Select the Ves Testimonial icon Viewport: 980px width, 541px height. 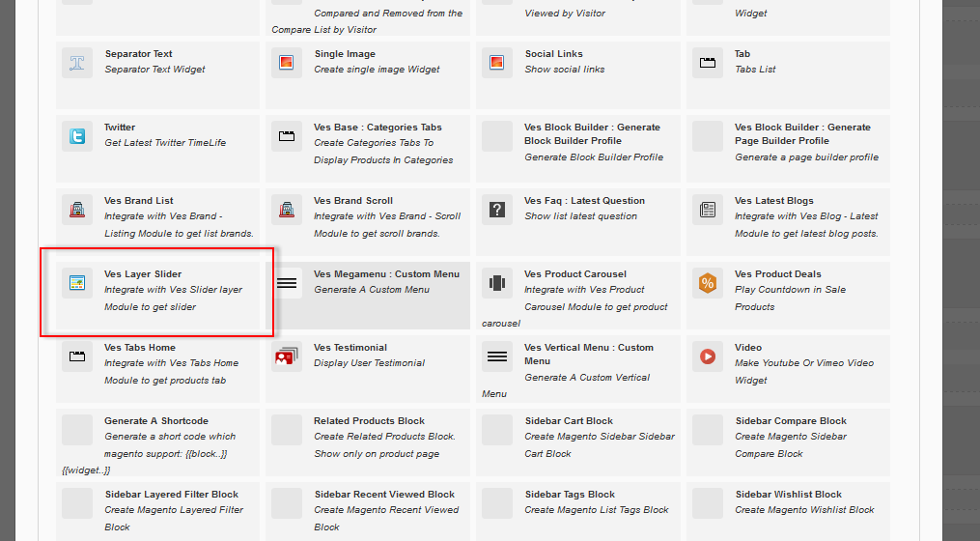(x=287, y=356)
